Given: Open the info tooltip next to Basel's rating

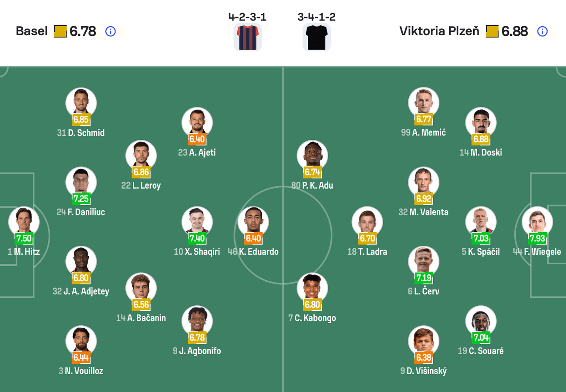Looking at the screenshot, I should (110, 31).
